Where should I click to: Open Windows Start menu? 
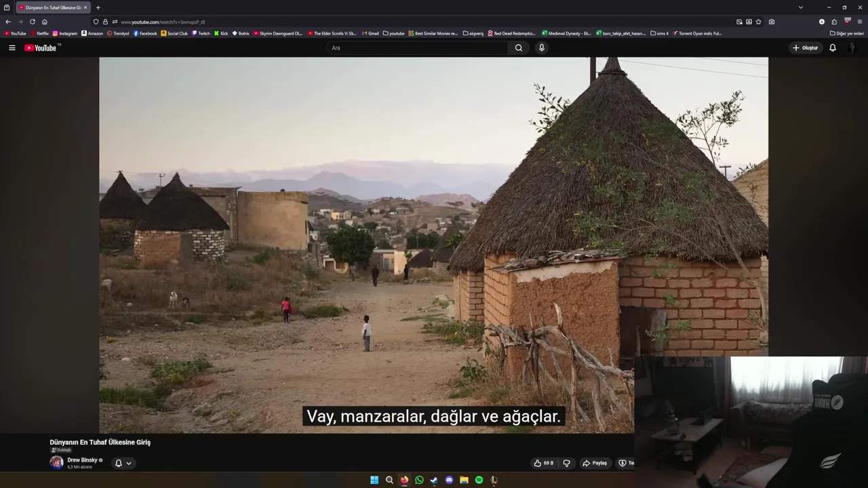pyautogui.click(x=374, y=480)
